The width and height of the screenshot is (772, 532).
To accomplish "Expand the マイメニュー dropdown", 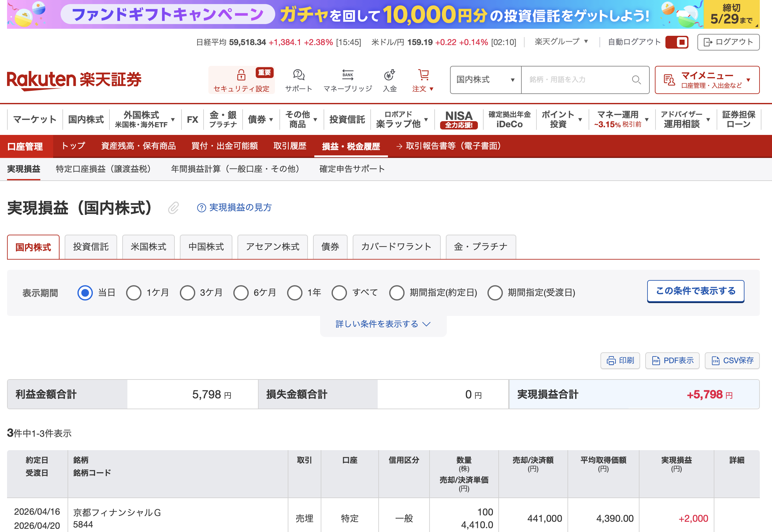I will (x=707, y=80).
